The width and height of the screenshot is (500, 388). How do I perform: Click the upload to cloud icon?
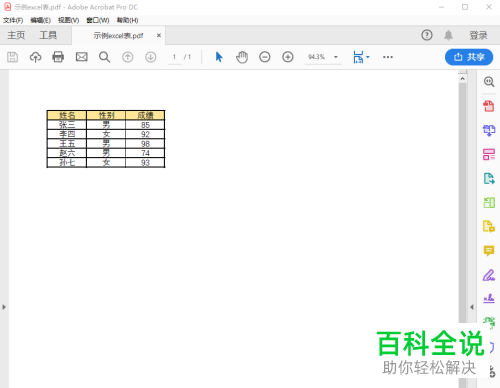(x=35, y=57)
